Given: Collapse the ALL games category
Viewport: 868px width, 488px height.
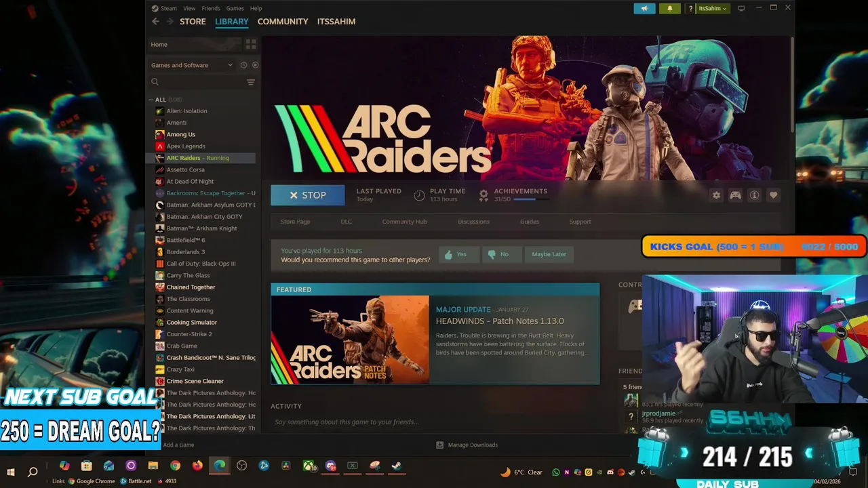Looking at the screenshot, I should click(x=151, y=100).
